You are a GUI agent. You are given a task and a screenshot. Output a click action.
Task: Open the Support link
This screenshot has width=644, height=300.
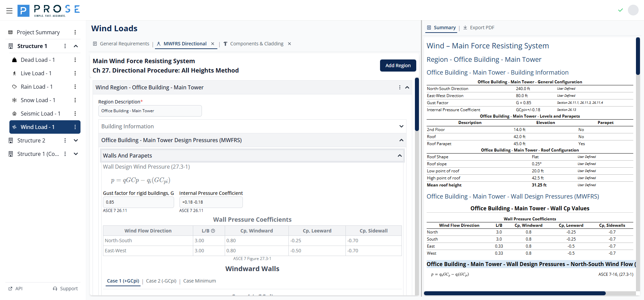[x=65, y=289]
